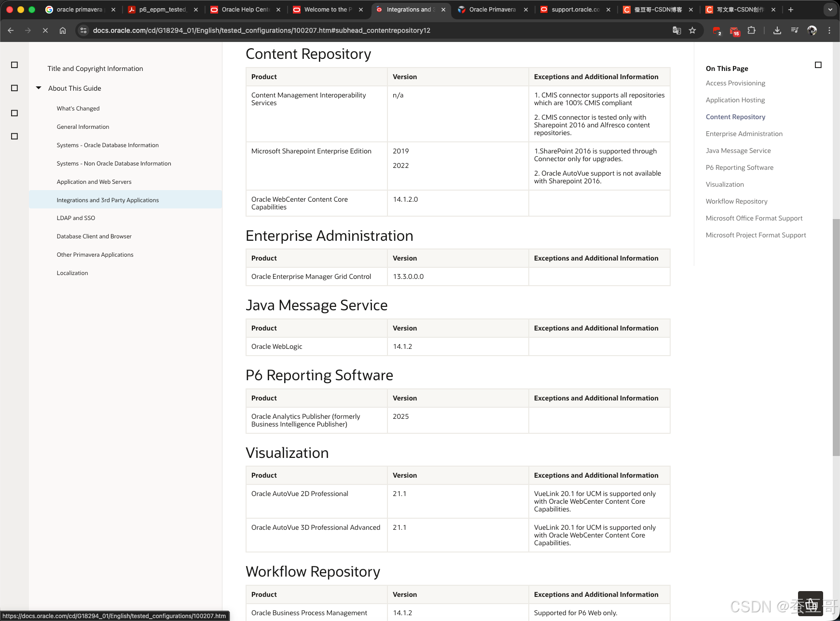
Task: Jump to Application Hosting section
Action: (x=735, y=100)
